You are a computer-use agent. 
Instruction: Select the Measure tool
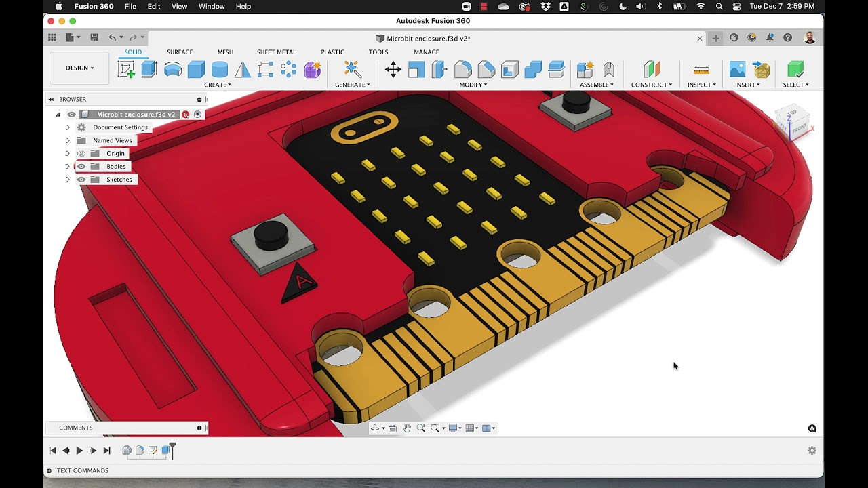click(x=701, y=69)
